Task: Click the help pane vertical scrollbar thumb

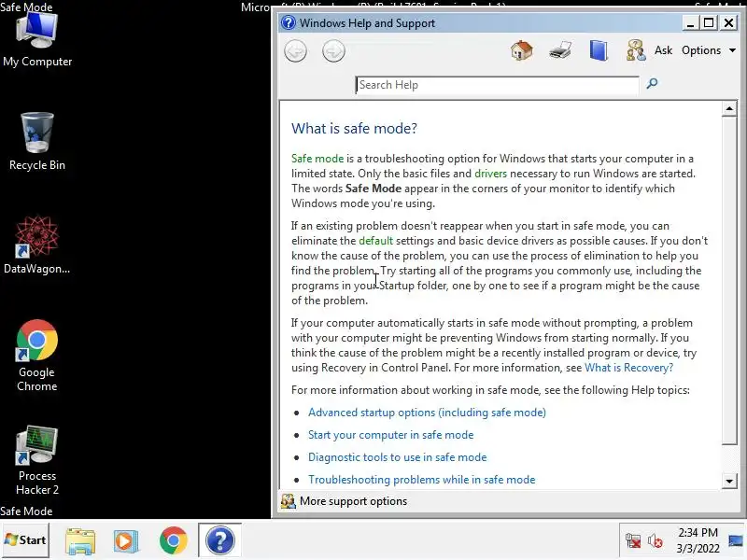Action: (729, 281)
